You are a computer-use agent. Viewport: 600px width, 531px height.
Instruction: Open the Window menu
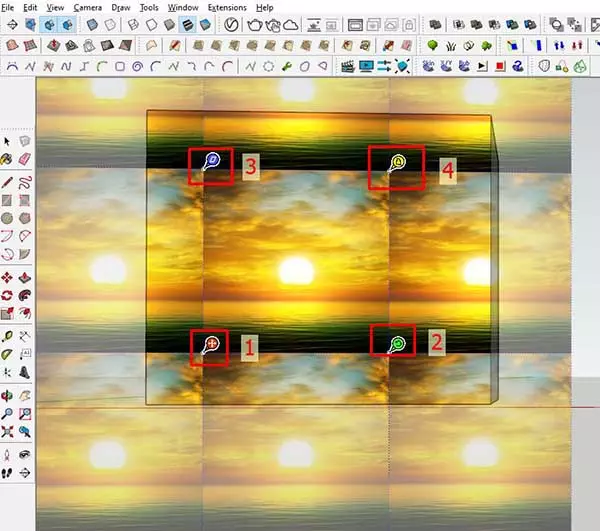click(182, 7)
